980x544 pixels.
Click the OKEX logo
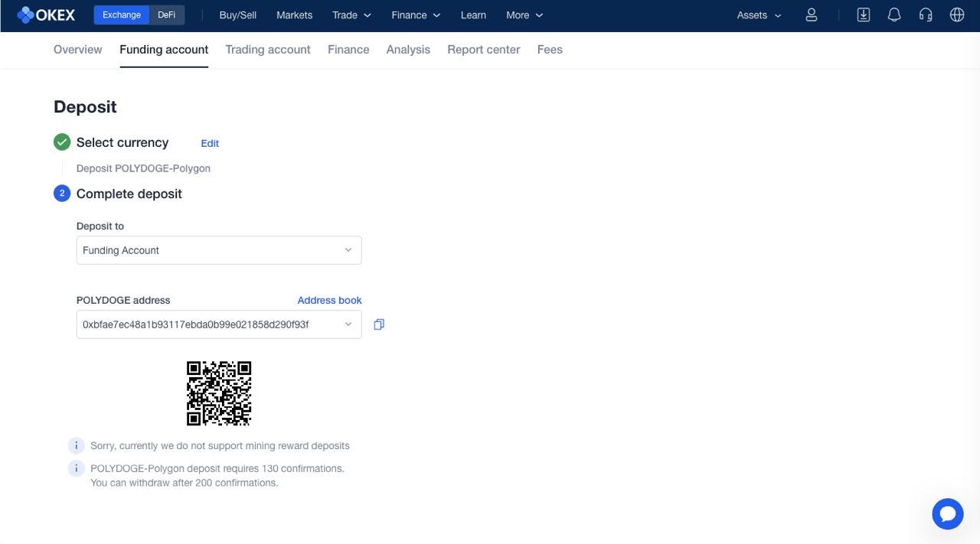coord(46,15)
